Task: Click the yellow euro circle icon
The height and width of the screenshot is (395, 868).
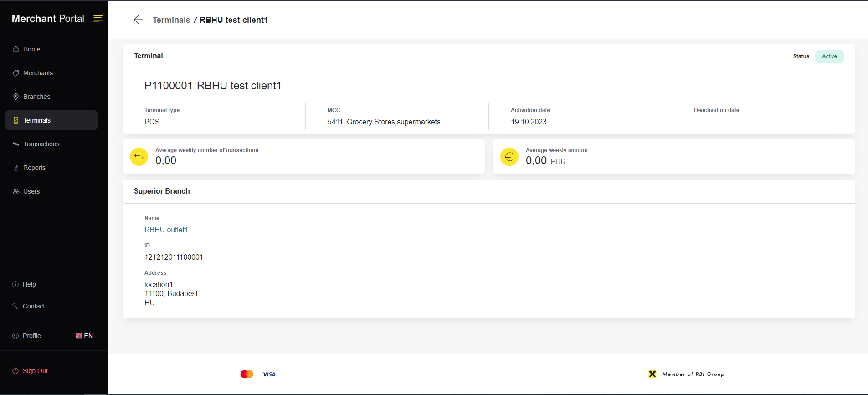Action: 509,157
